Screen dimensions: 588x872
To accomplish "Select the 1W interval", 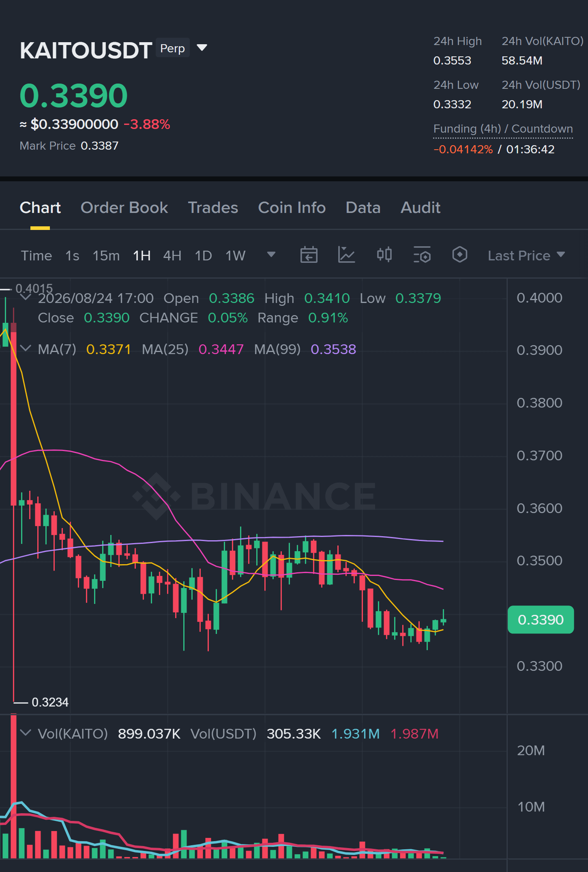I will [x=236, y=256].
